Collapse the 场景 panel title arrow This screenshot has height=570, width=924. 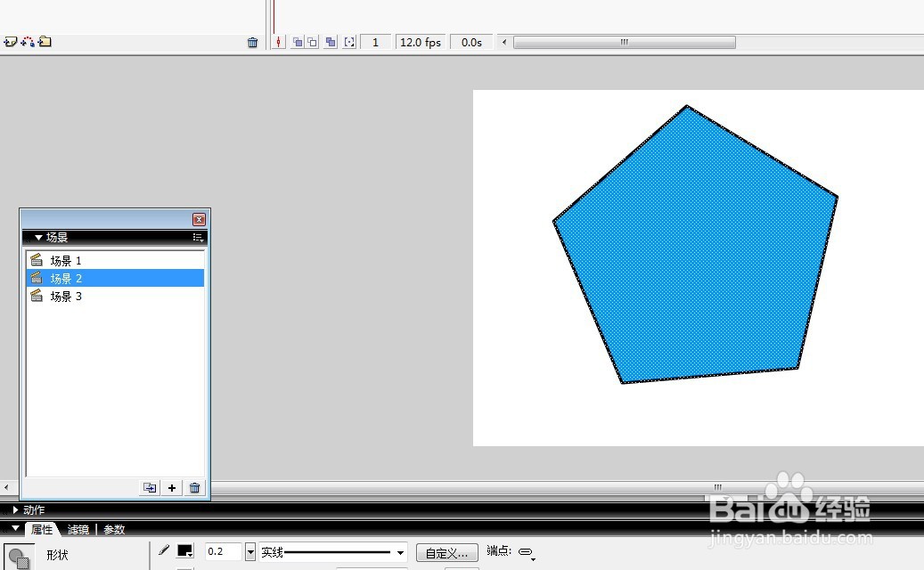coord(38,237)
